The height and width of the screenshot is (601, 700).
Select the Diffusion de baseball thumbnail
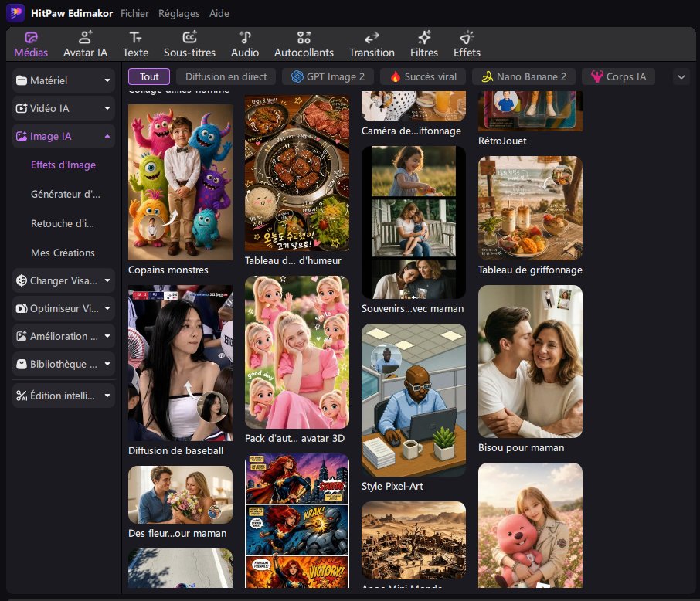click(x=180, y=363)
